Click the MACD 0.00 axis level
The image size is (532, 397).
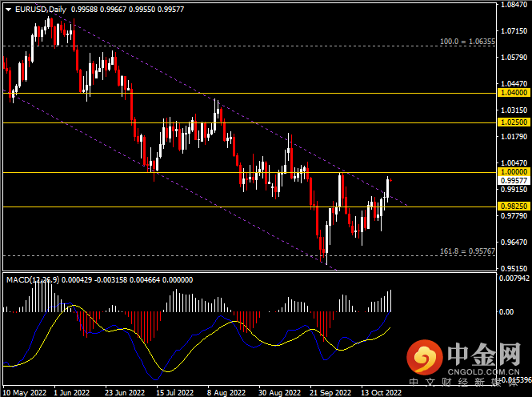coord(506,312)
